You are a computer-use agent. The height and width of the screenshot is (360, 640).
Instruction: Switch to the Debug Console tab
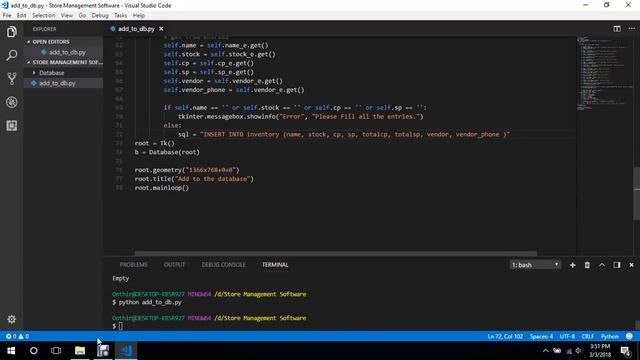(x=223, y=265)
